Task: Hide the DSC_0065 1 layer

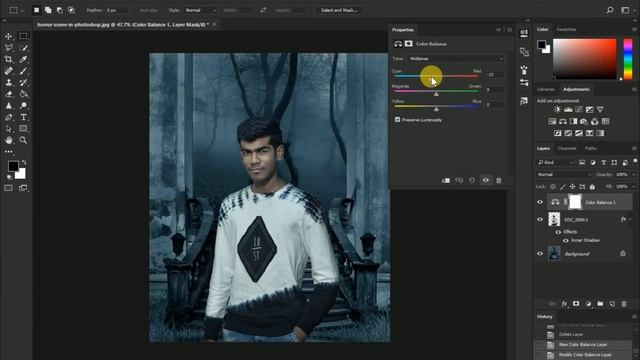Action: pyautogui.click(x=540, y=220)
